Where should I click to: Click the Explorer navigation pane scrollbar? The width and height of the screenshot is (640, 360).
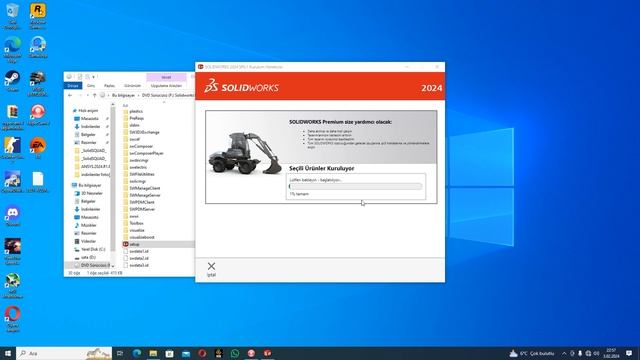click(x=113, y=180)
